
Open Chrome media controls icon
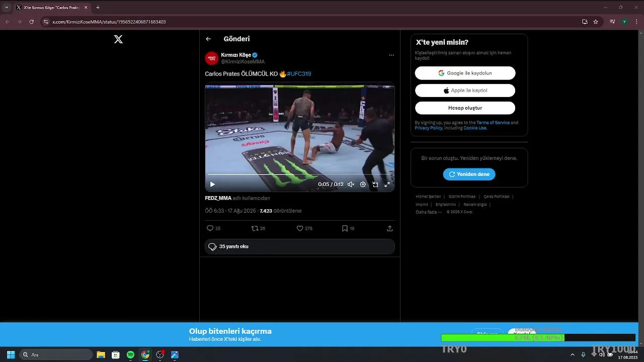tap(612, 22)
